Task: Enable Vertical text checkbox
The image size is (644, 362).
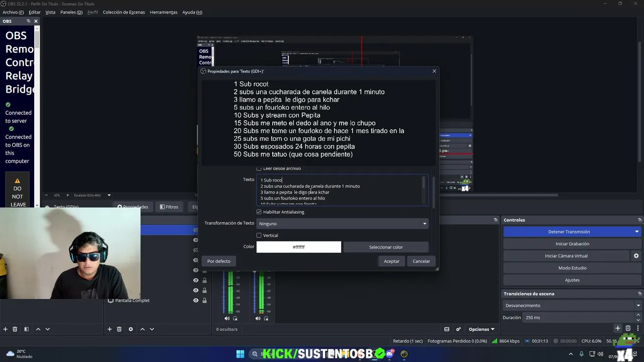Action: 259,235
